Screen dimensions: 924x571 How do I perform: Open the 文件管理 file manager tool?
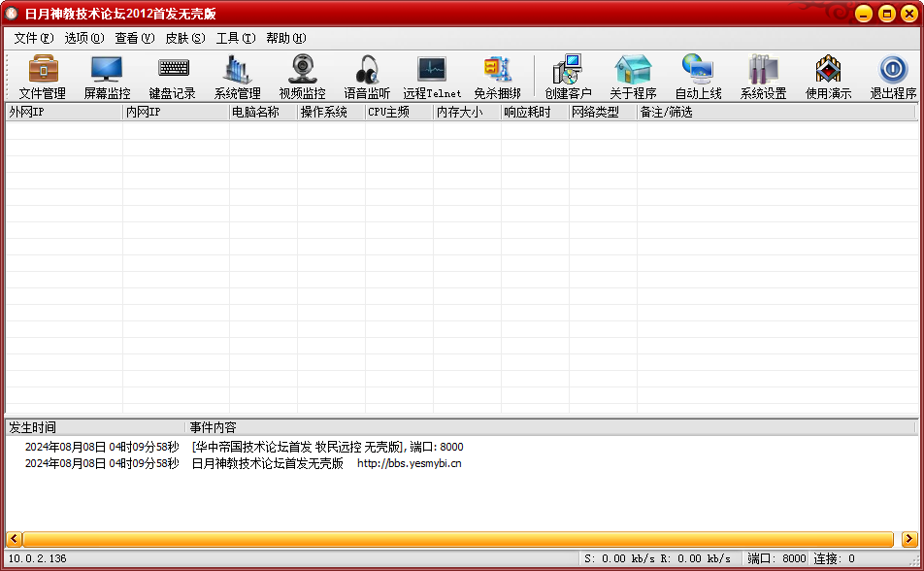[x=43, y=77]
